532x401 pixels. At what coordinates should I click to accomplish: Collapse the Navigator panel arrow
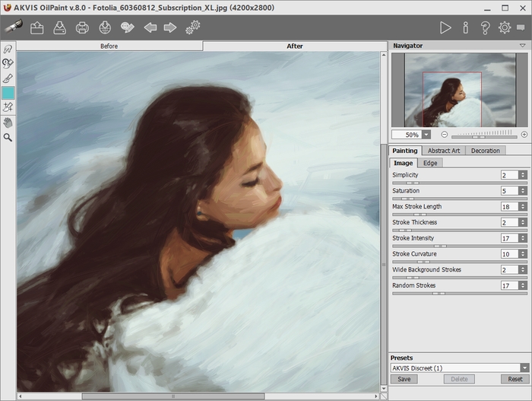(x=523, y=46)
